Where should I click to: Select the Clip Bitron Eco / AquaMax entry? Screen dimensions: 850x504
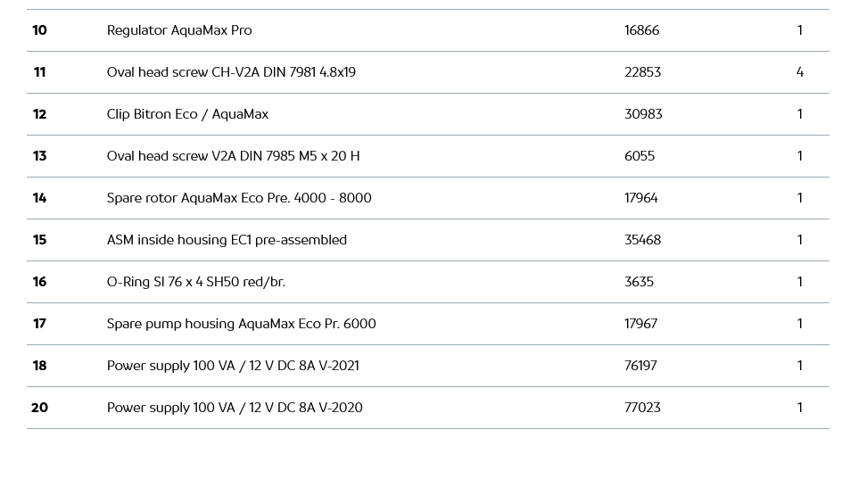pyautogui.click(x=187, y=114)
